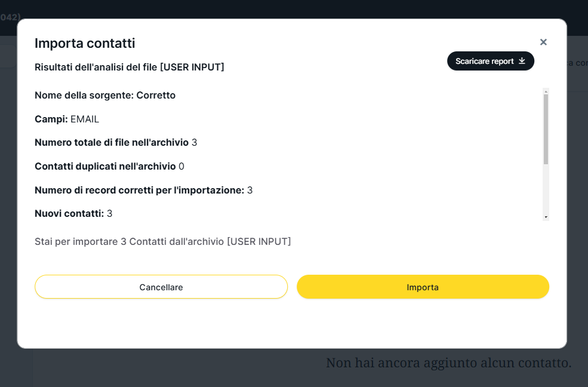The height and width of the screenshot is (387, 588).
Task: Click Numero di record corretti row
Action: click(x=143, y=190)
